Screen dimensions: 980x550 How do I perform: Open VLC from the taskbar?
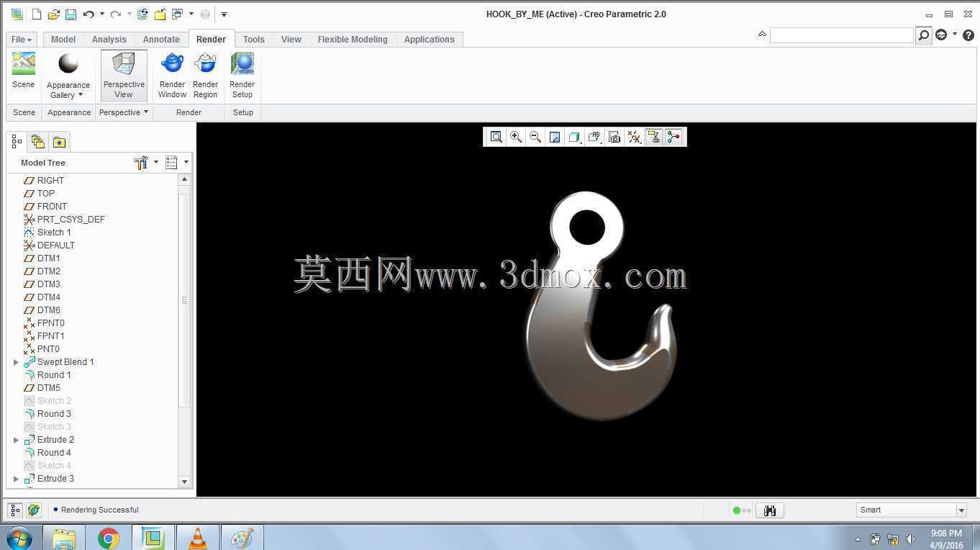[x=198, y=538]
